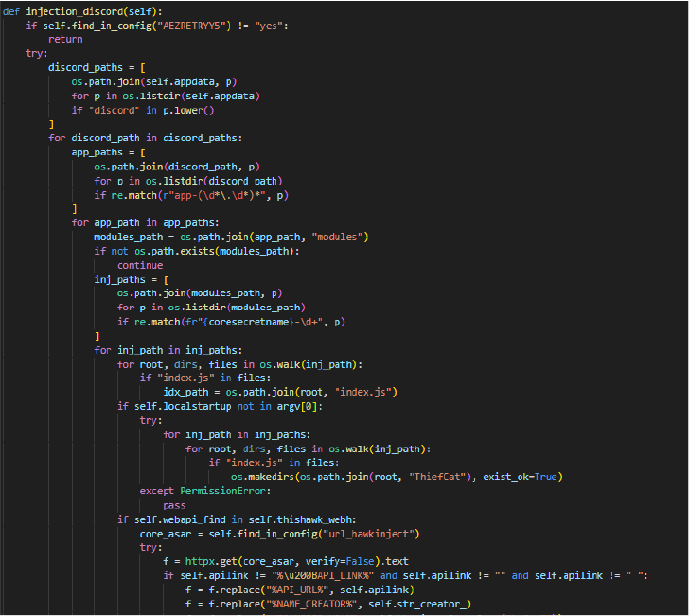Click os.path.join(discord_path, p) line
Viewport: 689px width, 616px height.
pyautogui.click(x=177, y=167)
